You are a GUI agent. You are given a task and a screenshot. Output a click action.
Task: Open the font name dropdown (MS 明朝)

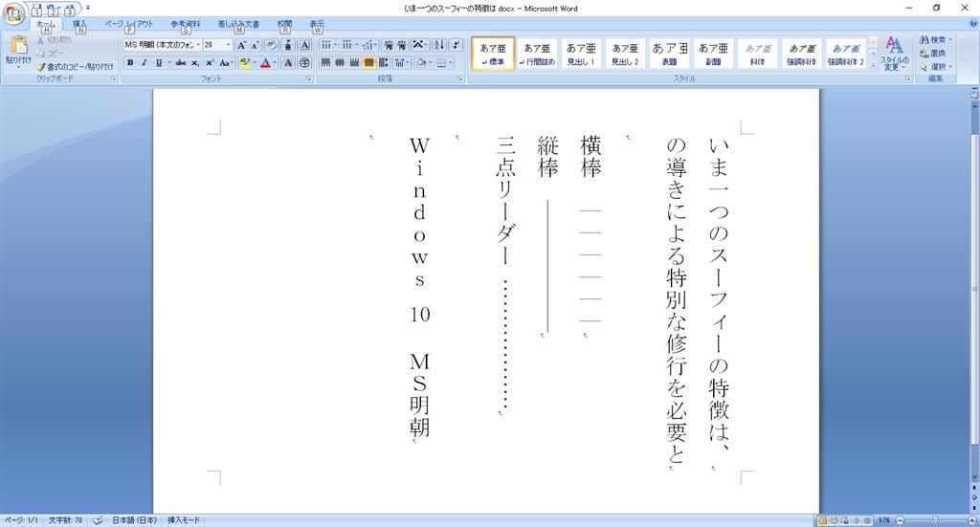pyautogui.click(x=198, y=45)
